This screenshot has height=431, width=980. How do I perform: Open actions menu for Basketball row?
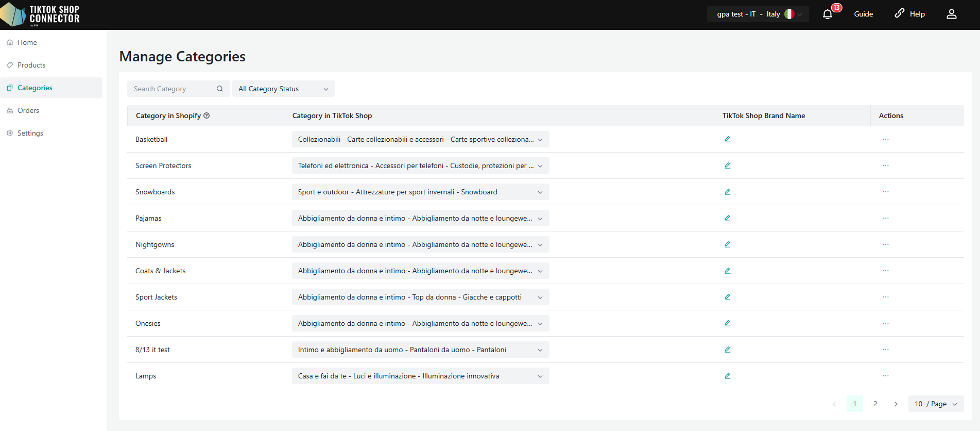click(886, 139)
